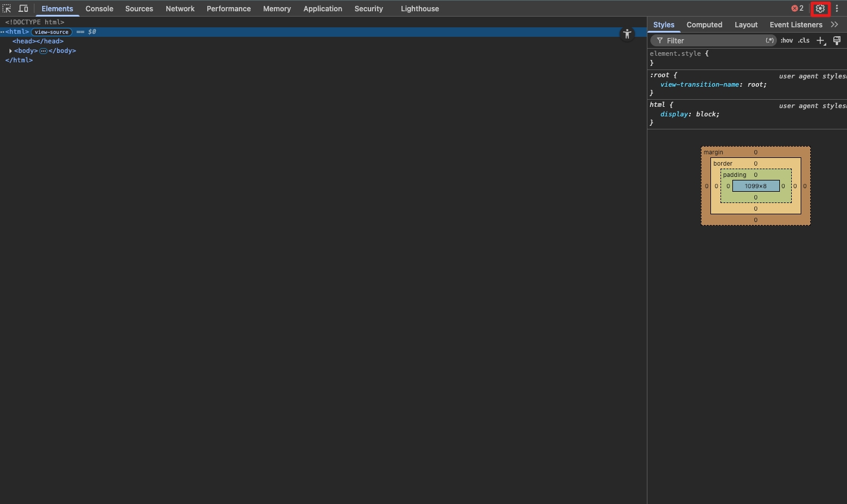Image resolution: width=847 pixels, height=504 pixels.
Task: Toggle the :hov element state panel
Action: (786, 40)
